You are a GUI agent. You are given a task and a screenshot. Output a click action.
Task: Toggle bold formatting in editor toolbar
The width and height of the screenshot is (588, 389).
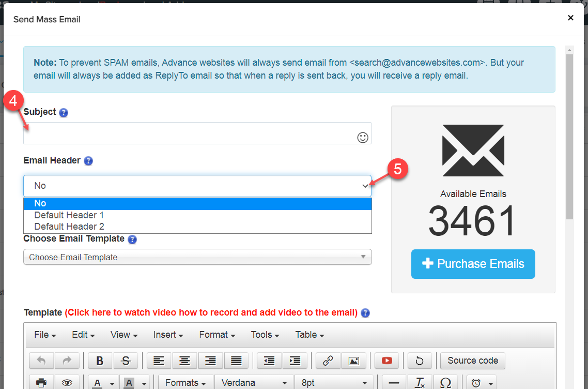click(100, 361)
